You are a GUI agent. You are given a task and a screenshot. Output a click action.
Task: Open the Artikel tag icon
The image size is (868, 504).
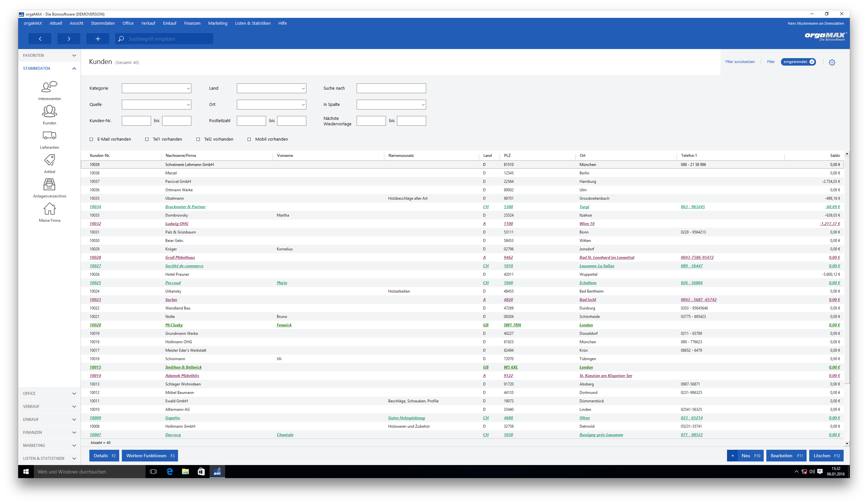coord(49,160)
